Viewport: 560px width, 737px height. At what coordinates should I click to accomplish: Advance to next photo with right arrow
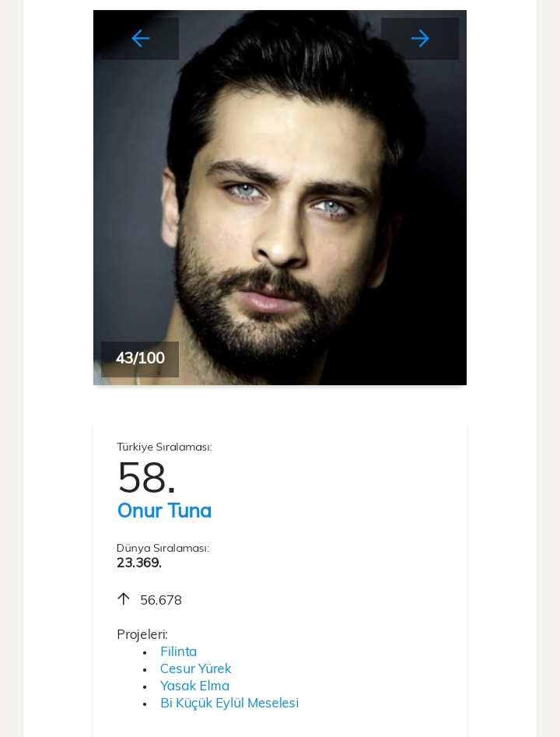click(420, 39)
